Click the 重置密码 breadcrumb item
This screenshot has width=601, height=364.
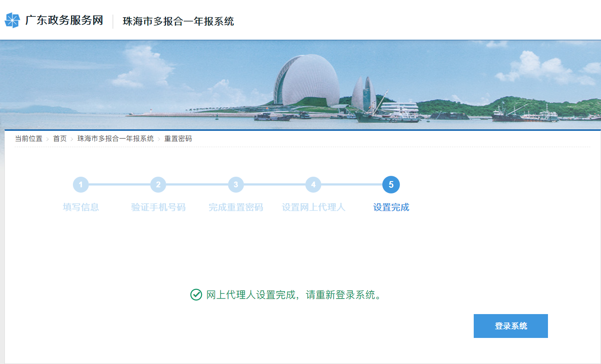pyautogui.click(x=178, y=139)
